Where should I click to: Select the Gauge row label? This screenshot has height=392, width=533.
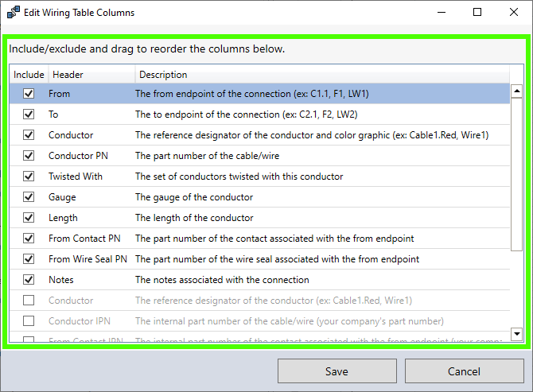[x=62, y=197]
